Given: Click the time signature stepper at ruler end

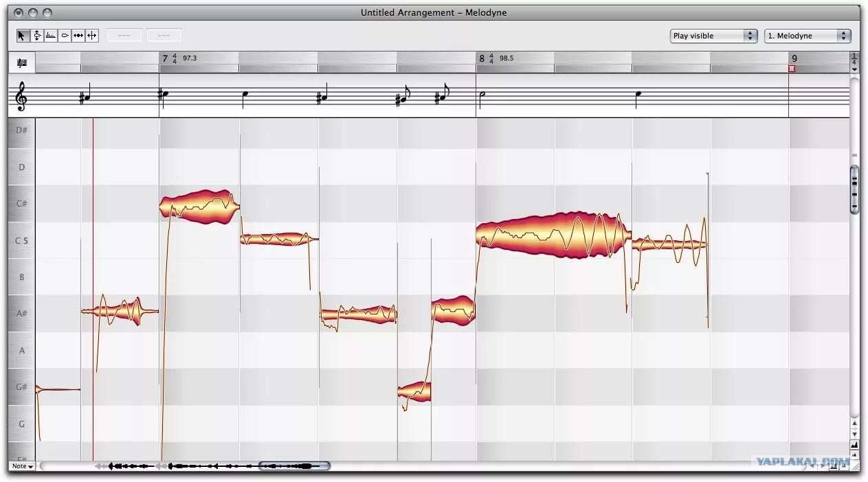Looking at the screenshot, I should point(854,62).
